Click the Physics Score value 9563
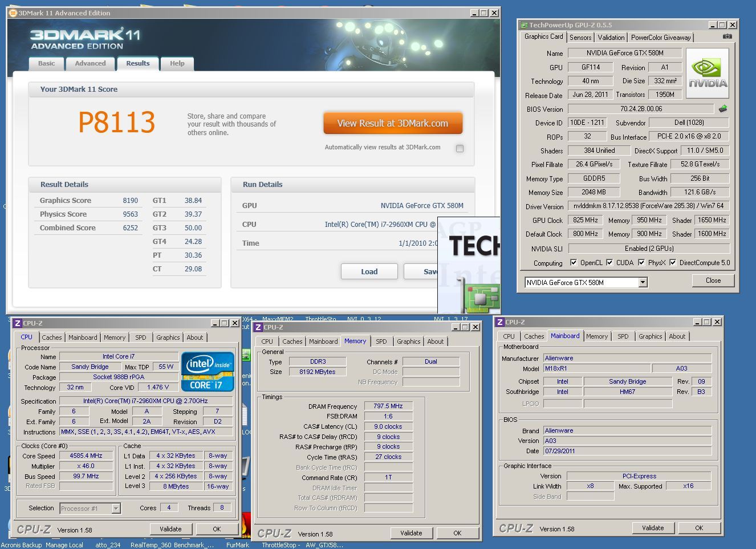The width and height of the screenshot is (756, 549). pos(131,214)
